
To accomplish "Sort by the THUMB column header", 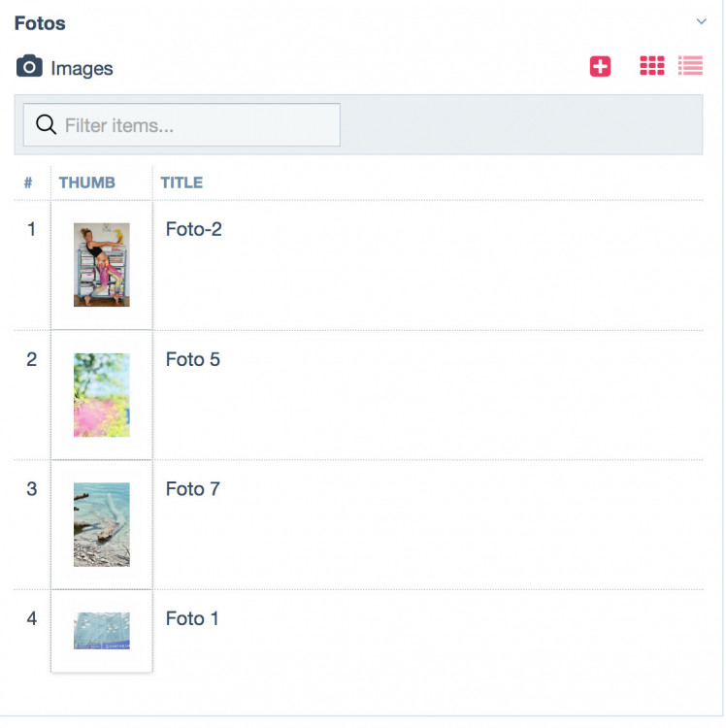I will tap(86, 182).
